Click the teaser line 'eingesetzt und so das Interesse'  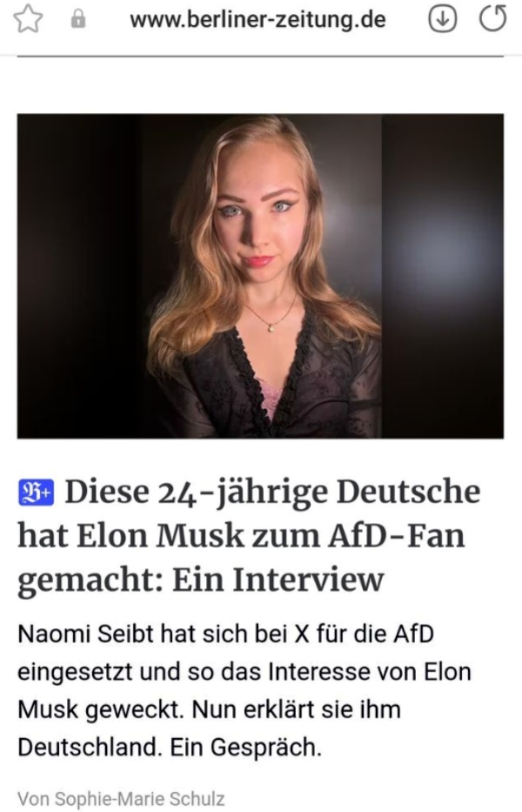[244, 672]
